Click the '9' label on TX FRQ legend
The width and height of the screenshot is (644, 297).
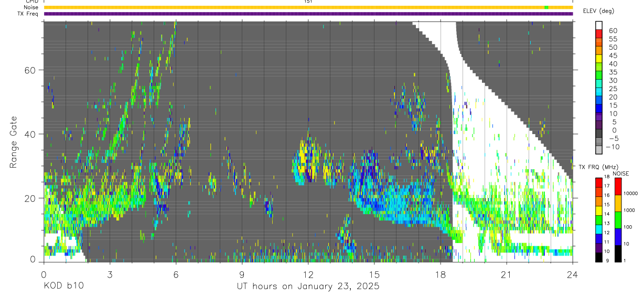607,260
